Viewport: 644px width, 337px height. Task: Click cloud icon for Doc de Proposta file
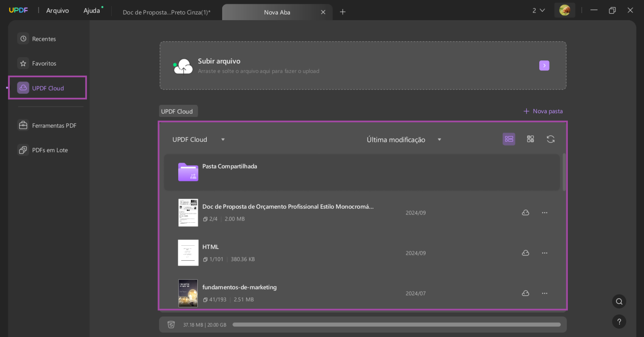pyautogui.click(x=525, y=212)
